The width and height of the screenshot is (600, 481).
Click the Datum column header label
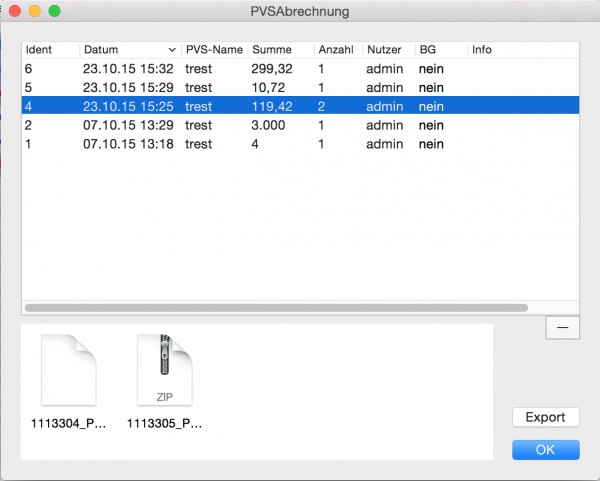(101, 50)
